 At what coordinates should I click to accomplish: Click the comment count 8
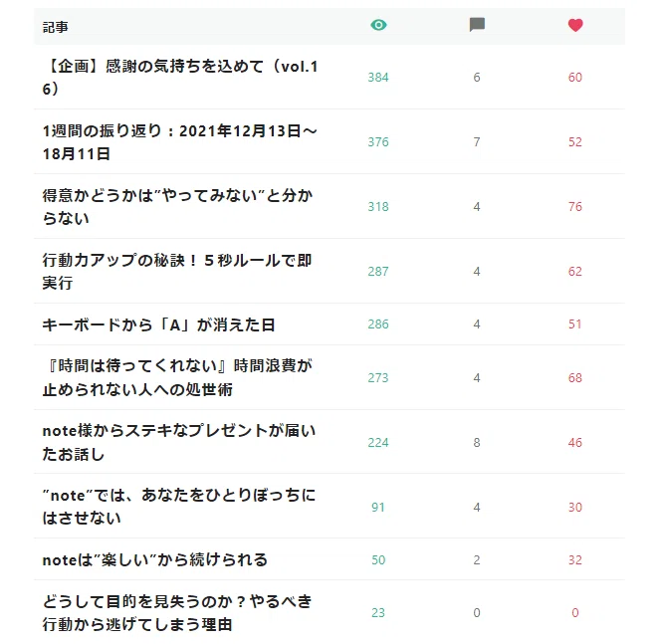coord(477,443)
